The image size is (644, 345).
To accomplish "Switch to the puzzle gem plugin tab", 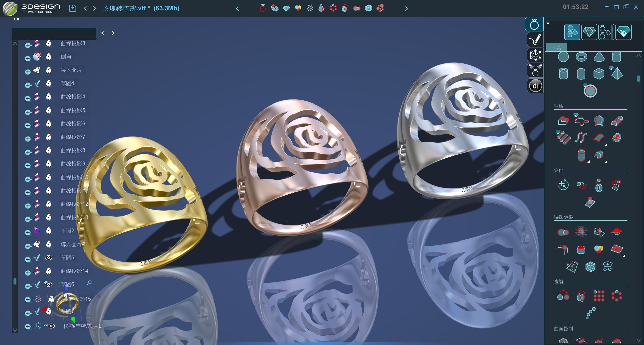I will (x=624, y=32).
